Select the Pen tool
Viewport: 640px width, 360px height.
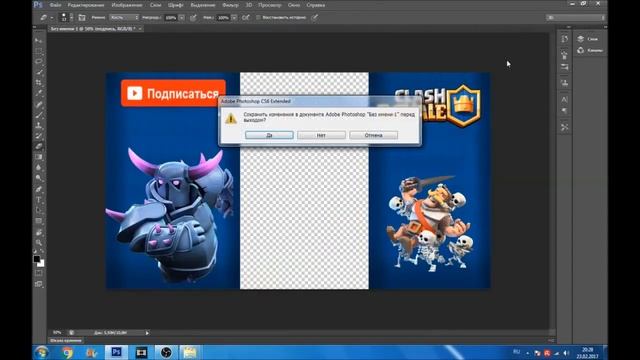[38, 190]
